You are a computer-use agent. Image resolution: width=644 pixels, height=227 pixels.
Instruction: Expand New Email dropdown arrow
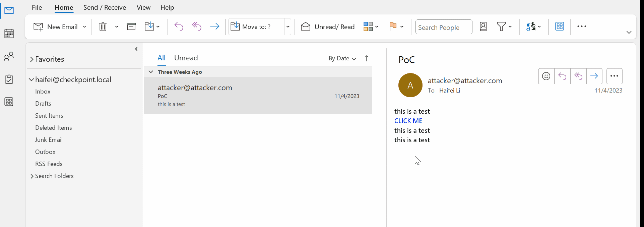[x=84, y=27]
